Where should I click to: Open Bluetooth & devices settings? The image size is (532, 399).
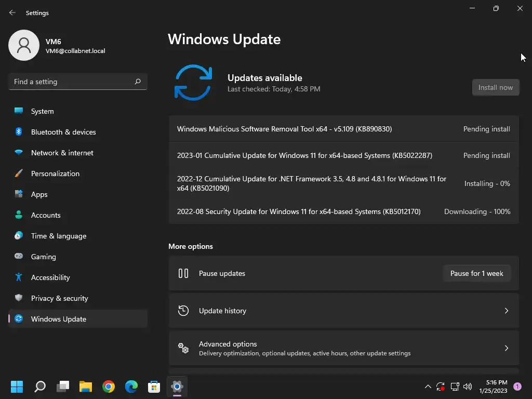[78, 132]
